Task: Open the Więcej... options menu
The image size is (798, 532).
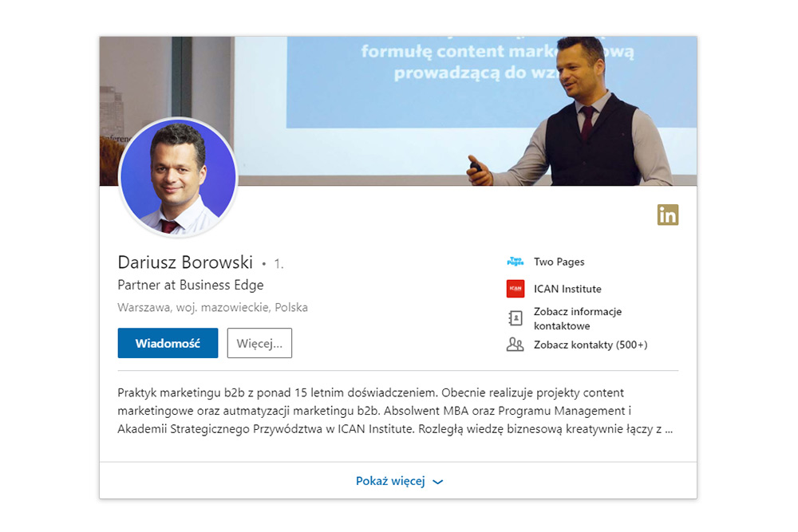Action: [259, 343]
